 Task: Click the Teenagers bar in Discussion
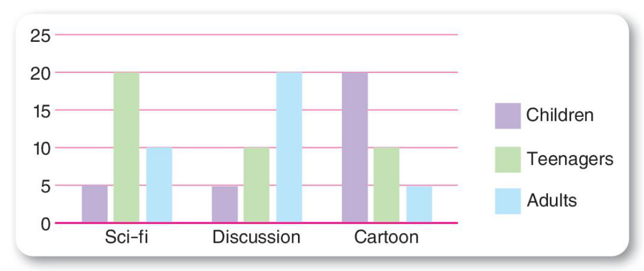[257, 185]
